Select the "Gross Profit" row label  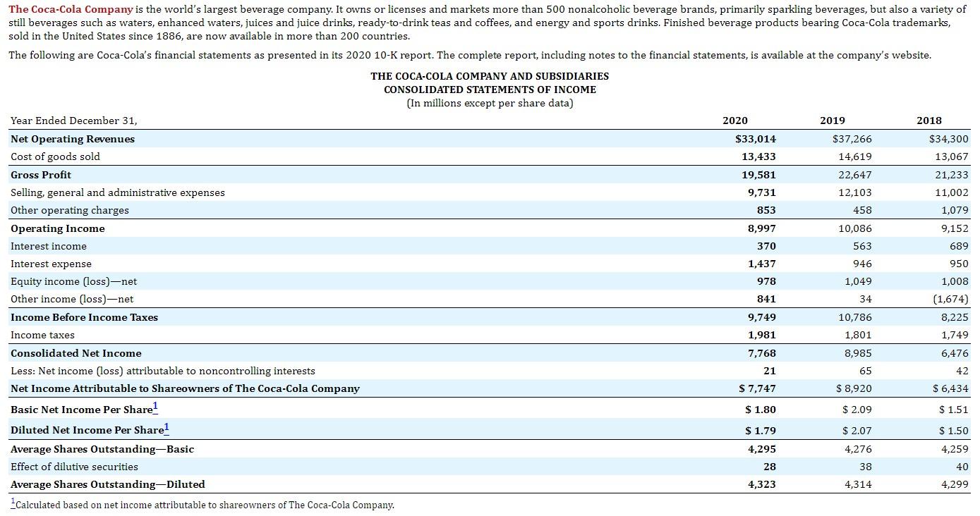coord(41,175)
